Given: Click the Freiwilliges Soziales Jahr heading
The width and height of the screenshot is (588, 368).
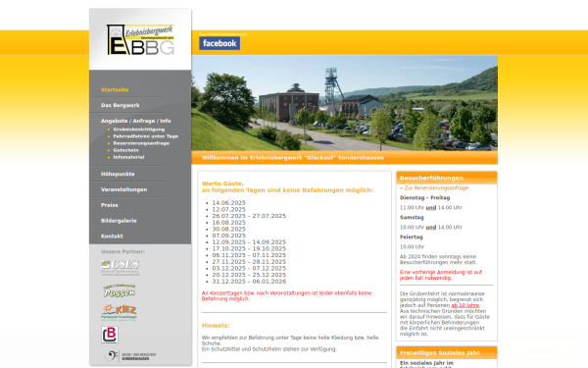Looking at the screenshot, I should point(440,353).
